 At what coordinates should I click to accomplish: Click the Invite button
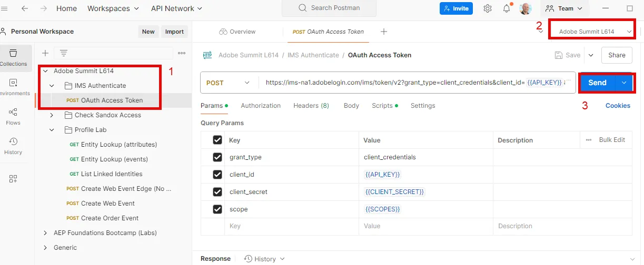456,8
